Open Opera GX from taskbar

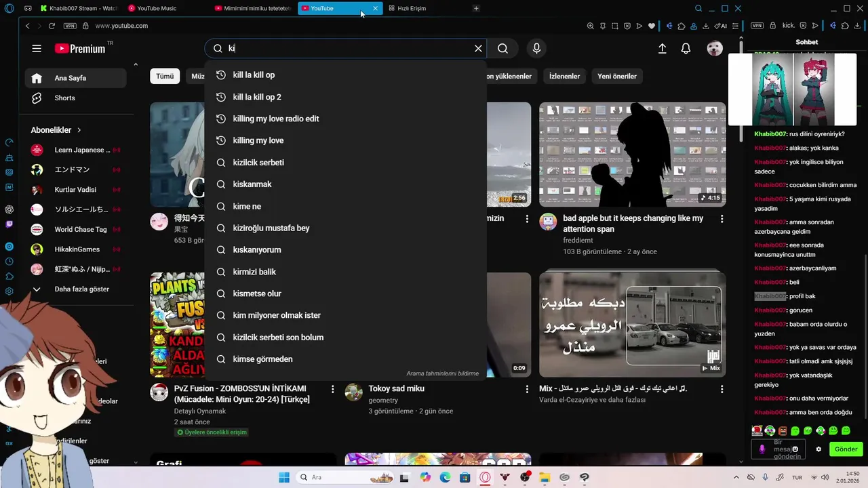pos(485,477)
